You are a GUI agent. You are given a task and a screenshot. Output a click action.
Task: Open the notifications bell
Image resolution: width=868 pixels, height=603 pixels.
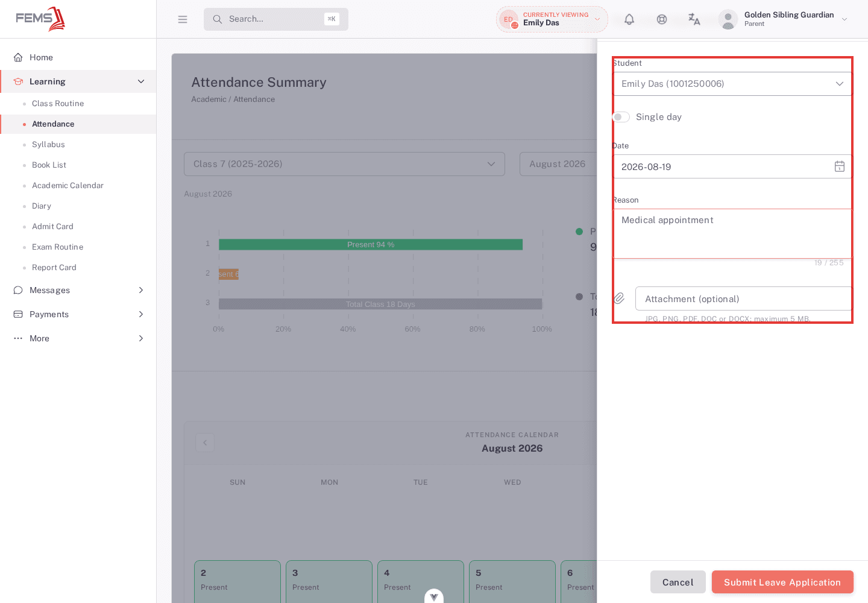point(629,19)
